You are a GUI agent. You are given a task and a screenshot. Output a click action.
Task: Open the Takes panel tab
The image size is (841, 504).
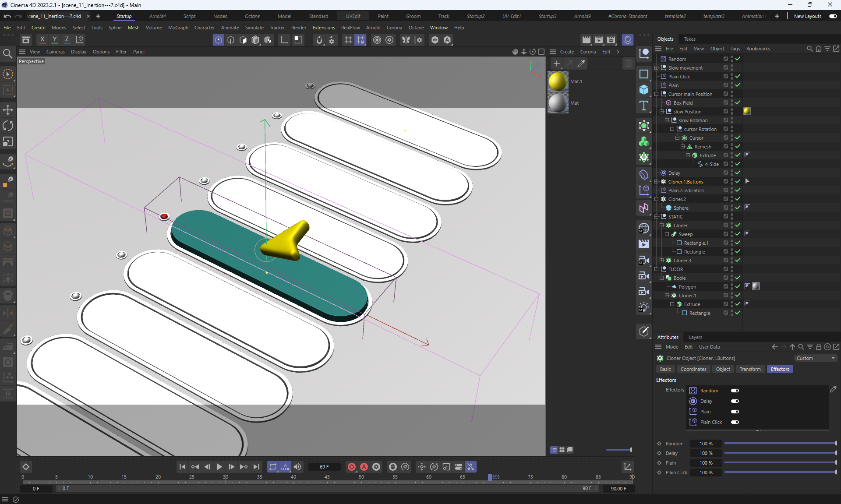(689, 39)
